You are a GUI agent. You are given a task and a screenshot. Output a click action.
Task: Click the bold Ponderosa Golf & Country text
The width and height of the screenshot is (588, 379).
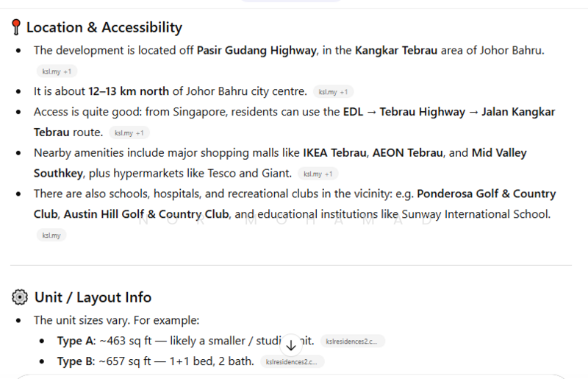(x=486, y=194)
